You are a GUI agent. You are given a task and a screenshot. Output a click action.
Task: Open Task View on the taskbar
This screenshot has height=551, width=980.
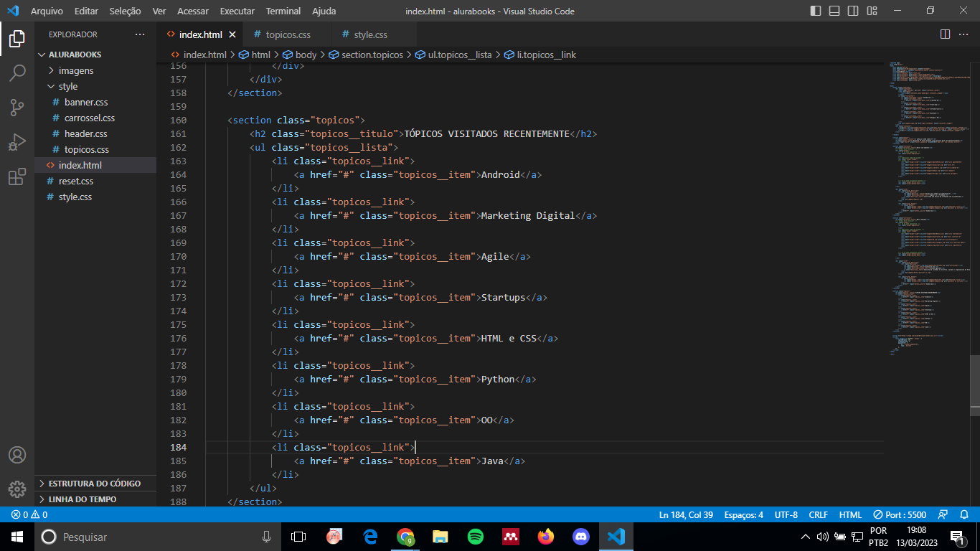point(298,537)
